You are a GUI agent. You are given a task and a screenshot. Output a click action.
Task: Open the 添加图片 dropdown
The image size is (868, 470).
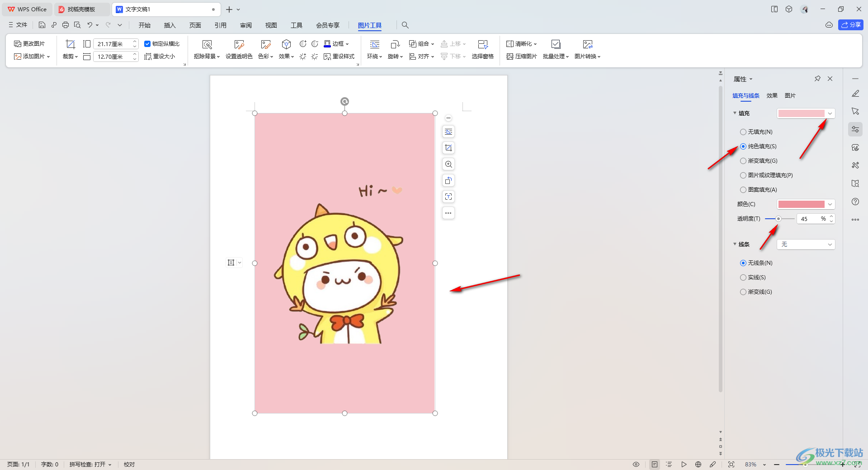pyautogui.click(x=32, y=56)
